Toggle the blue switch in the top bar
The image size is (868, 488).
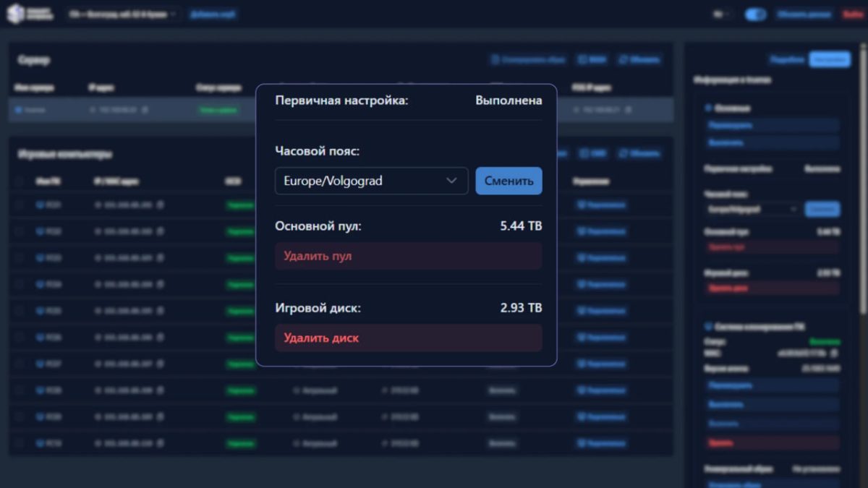point(755,14)
